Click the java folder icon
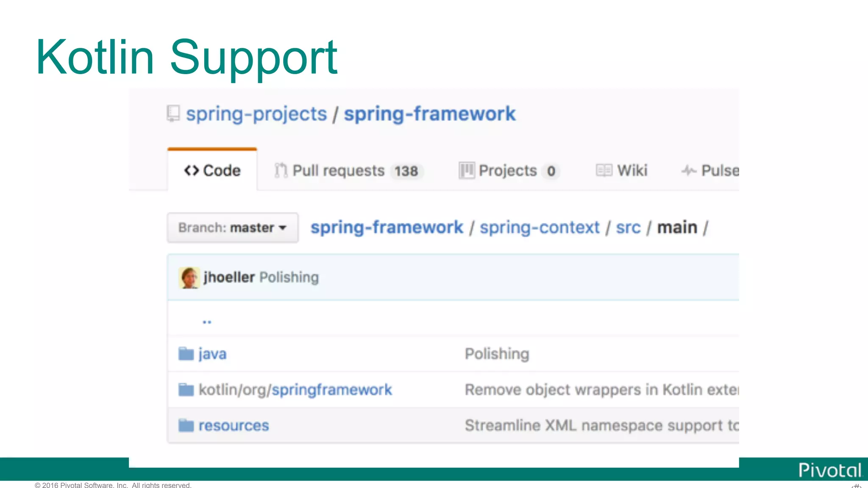This screenshot has height=488, width=868. [186, 353]
